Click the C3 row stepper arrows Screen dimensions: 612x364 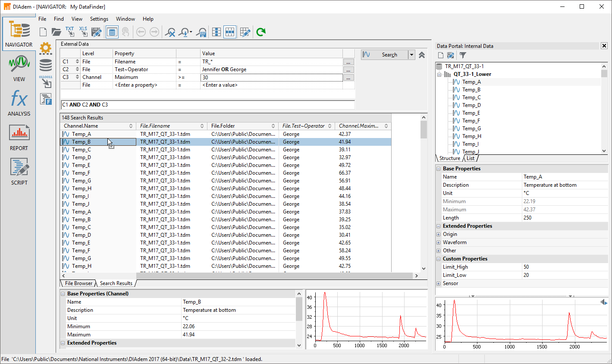pyautogui.click(x=77, y=77)
